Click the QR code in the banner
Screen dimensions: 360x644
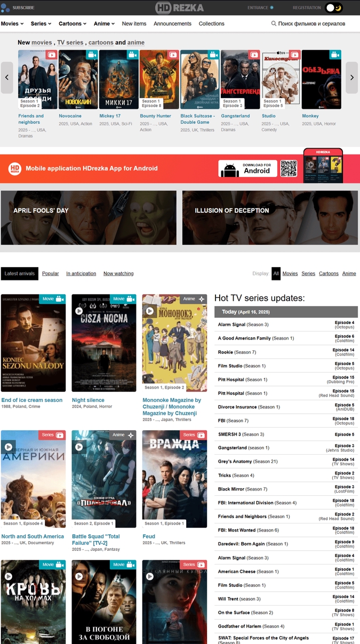pos(289,168)
